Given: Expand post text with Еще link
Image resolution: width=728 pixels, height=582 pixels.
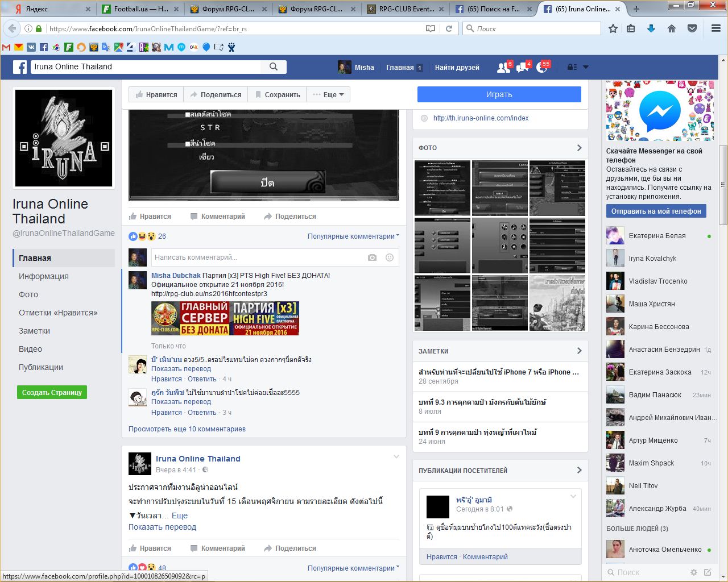Looking at the screenshot, I should click(180, 516).
